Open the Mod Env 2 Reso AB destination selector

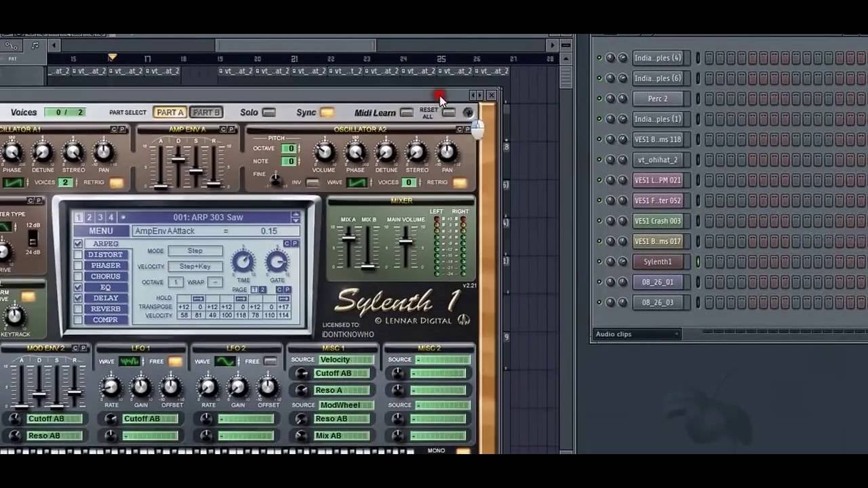(x=54, y=436)
